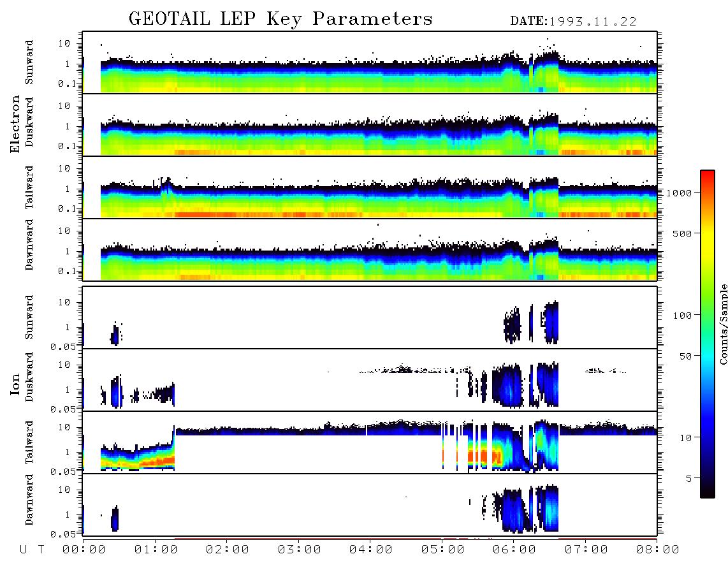Click the Electron Dawnward spectrogram panel
This screenshot has width=728, height=561.
pyautogui.click(x=370, y=250)
